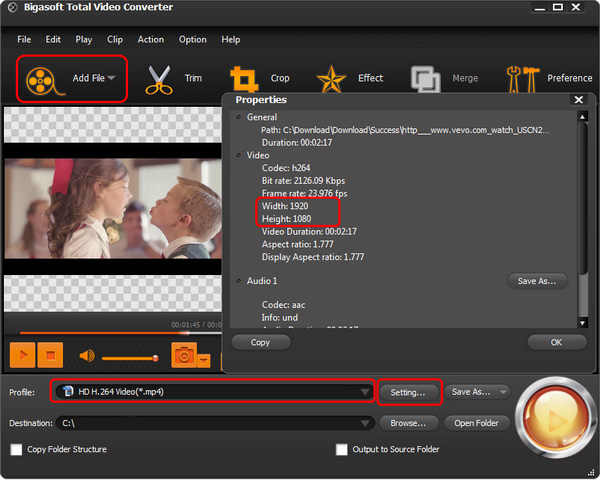Open the Action menu
Viewport: 600px width, 480px height.
151,39
